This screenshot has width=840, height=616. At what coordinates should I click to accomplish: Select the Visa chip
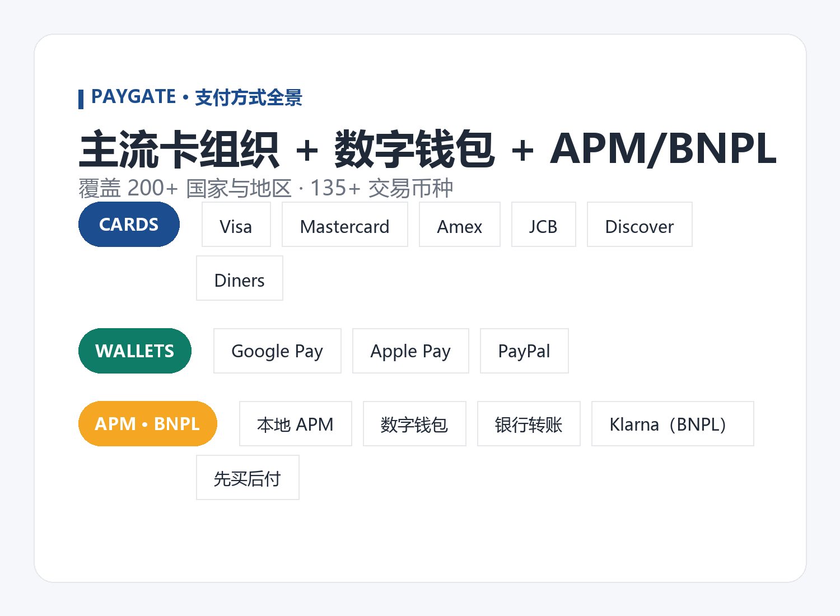click(x=236, y=225)
